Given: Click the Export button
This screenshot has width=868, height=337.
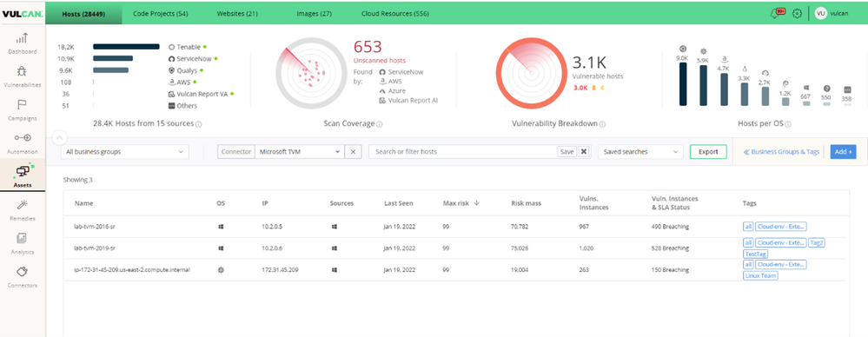Looking at the screenshot, I should (x=708, y=152).
